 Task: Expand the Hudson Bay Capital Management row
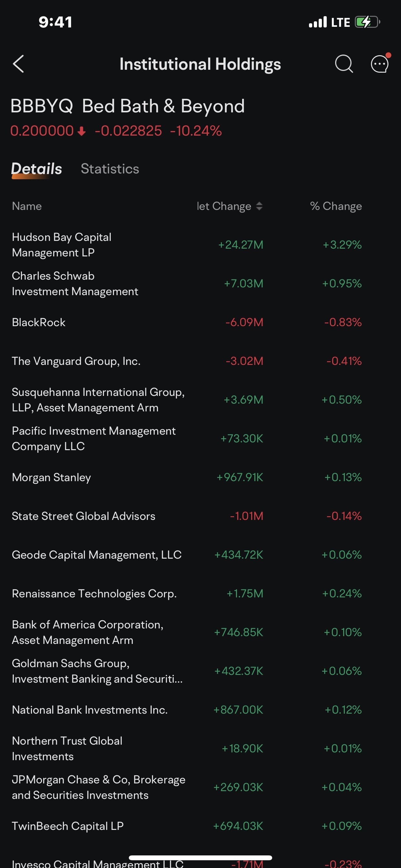(x=135, y=245)
